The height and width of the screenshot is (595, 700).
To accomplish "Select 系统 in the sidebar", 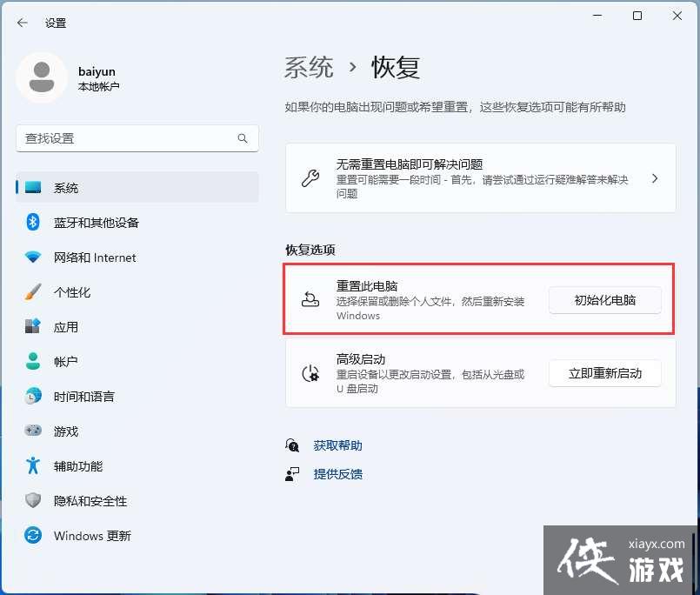I will click(66, 188).
